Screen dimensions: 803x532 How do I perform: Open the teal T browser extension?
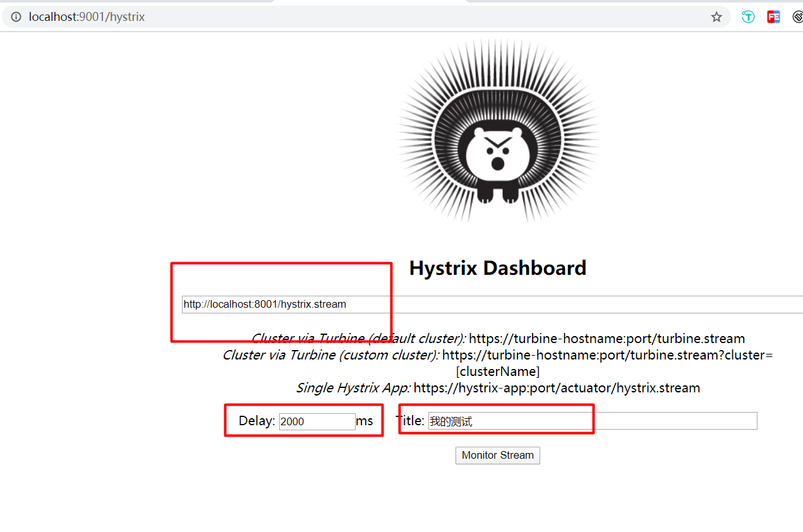[x=748, y=17]
